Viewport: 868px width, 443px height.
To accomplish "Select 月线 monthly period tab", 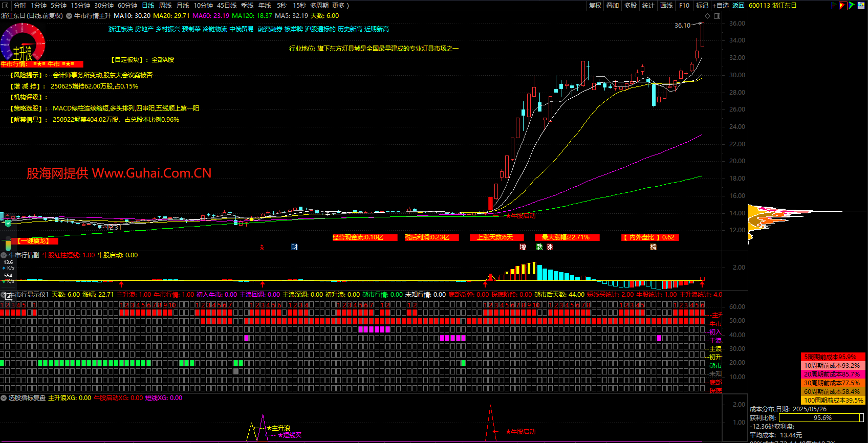I will tap(183, 5).
